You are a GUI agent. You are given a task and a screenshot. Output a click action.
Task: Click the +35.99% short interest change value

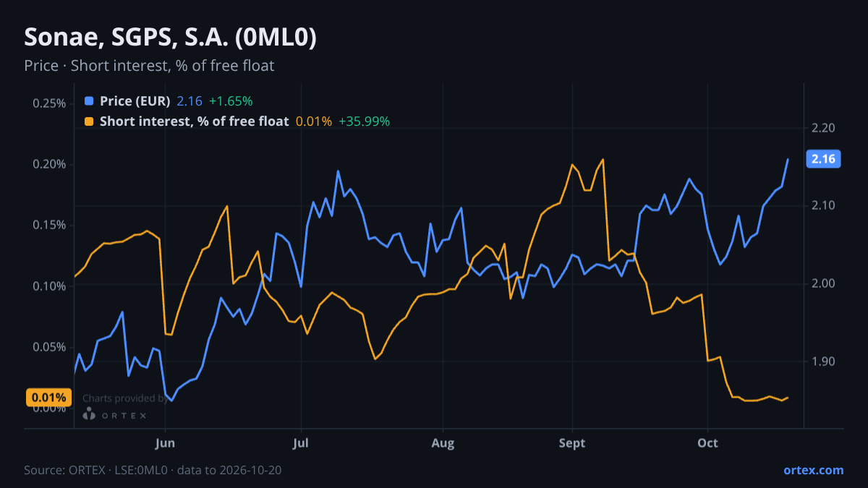pyautogui.click(x=364, y=121)
